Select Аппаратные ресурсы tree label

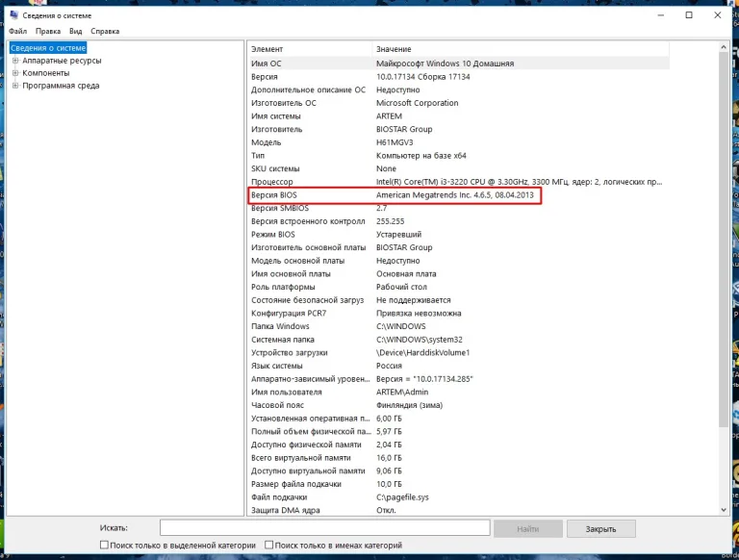[x=62, y=61]
